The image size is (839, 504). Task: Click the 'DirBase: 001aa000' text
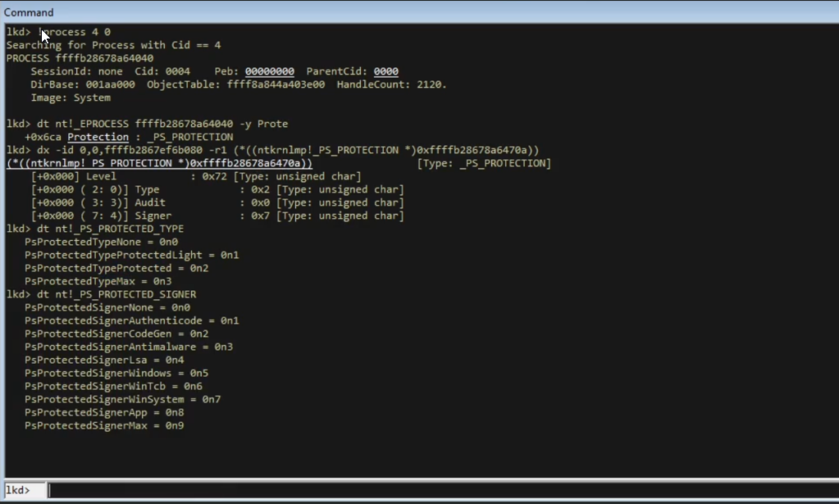click(82, 84)
